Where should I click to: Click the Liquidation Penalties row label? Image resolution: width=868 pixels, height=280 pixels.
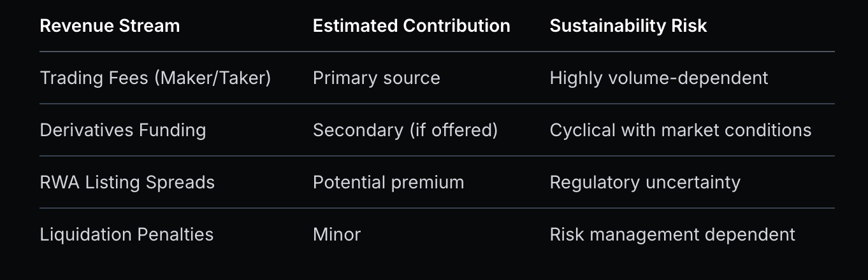(126, 234)
